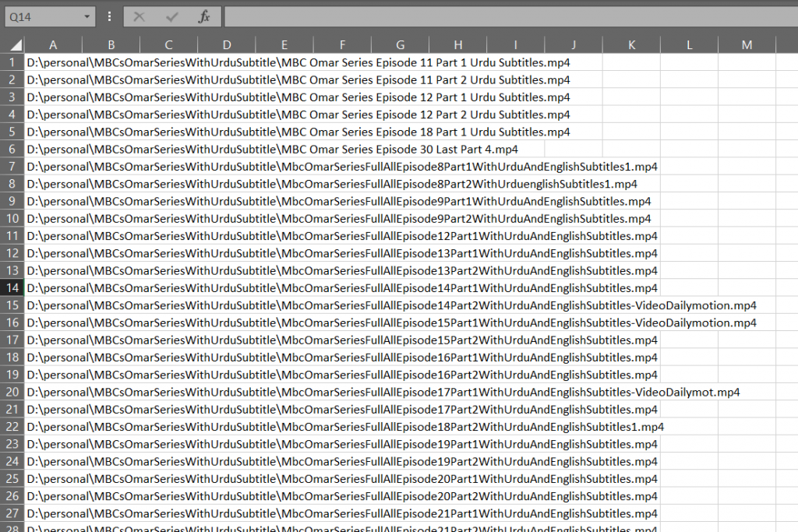This screenshot has height=532, width=798.
Task: Click cell with Episode20Part2 path
Action: [342, 496]
